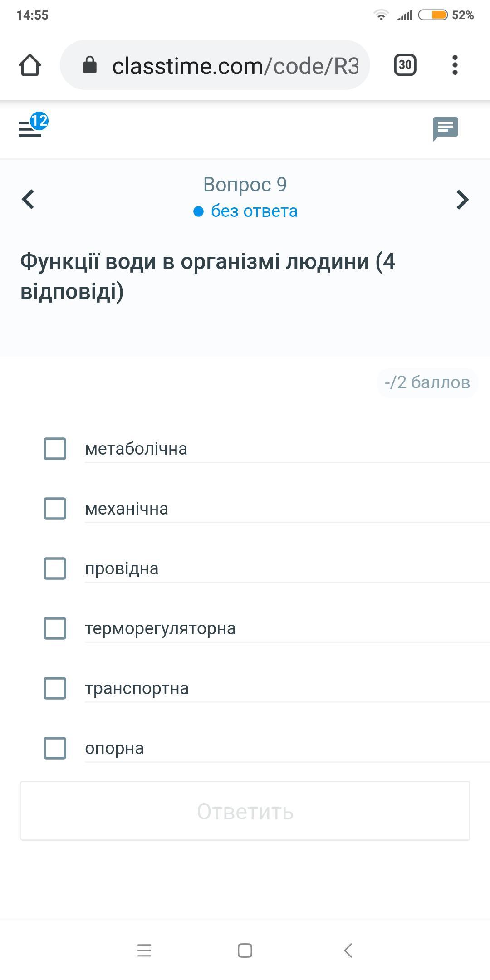Open the browser three-dot menu
The width and height of the screenshot is (490, 980).
click(x=455, y=65)
